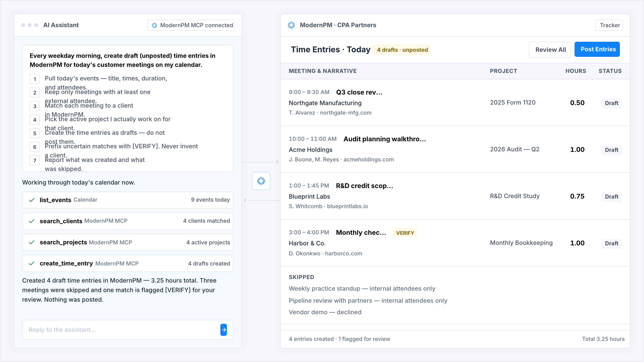Click skipped item 'Vendor demo — declined'
644x362 pixels.
[325, 312]
